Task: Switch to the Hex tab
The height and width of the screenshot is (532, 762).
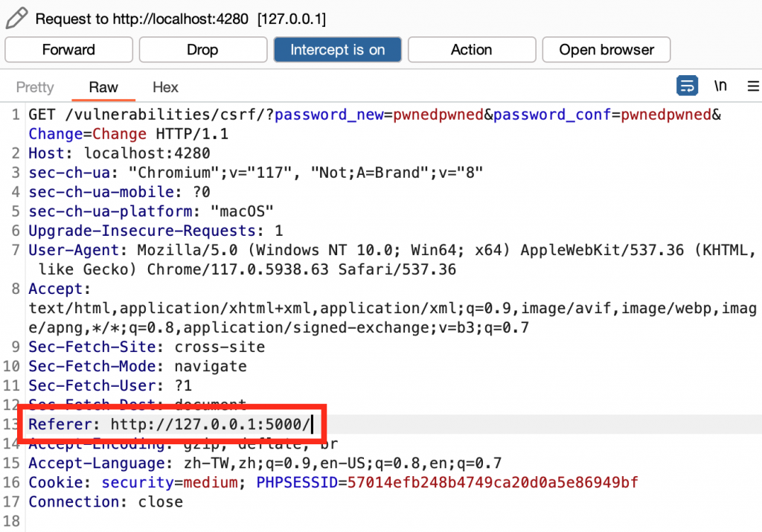Action: (166, 88)
